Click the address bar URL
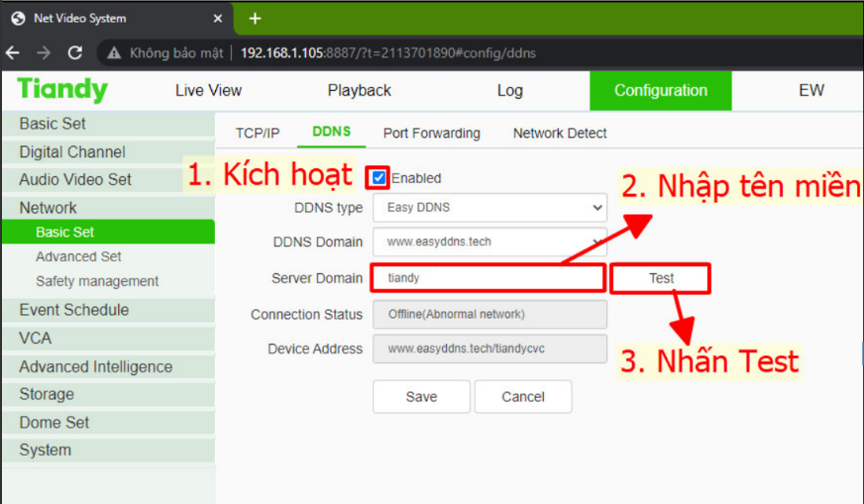 coord(388,52)
